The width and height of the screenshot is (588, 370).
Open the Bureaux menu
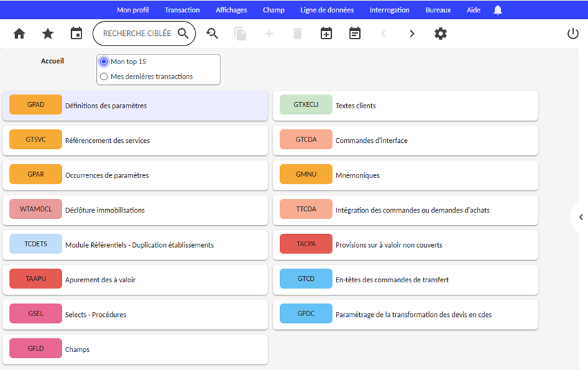click(x=438, y=10)
